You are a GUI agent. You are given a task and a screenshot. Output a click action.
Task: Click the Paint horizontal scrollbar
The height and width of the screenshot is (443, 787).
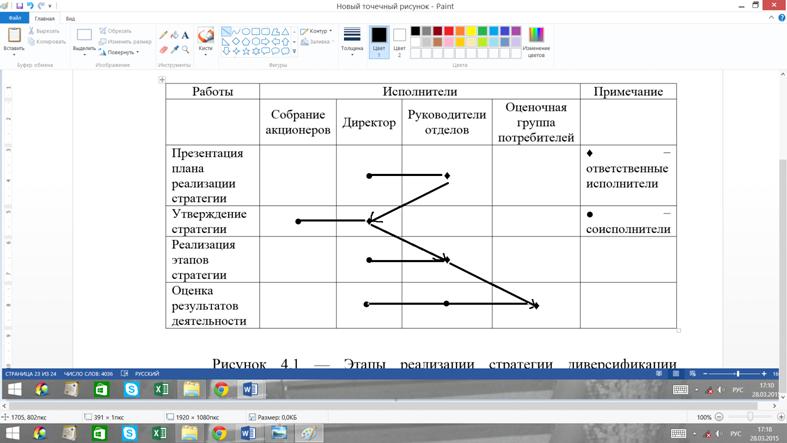pyautogui.click(x=383, y=405)
